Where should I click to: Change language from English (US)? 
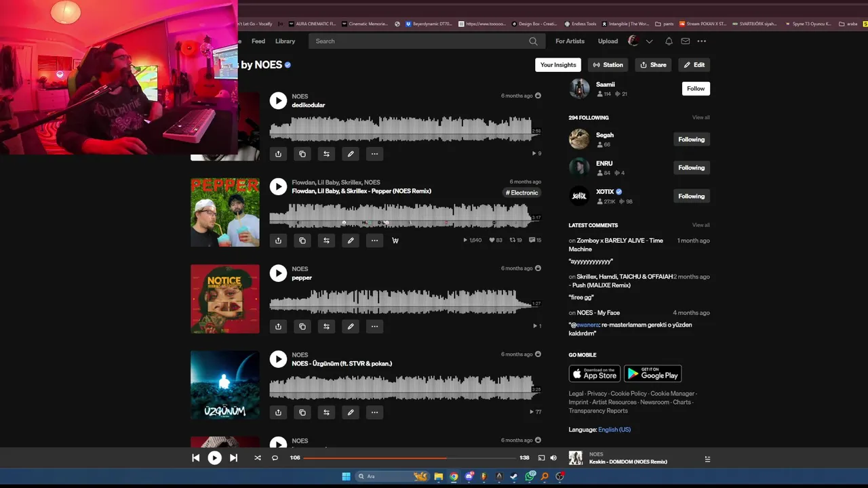point(614,430)
